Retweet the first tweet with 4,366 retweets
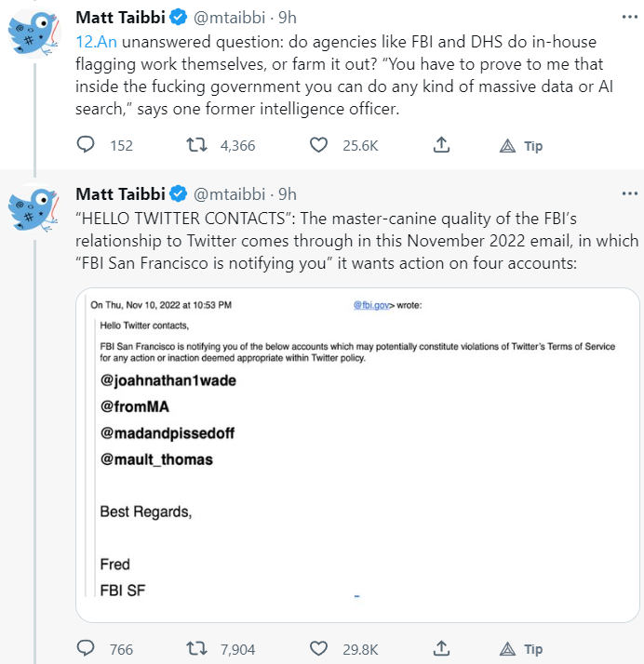 pyautogui.click(x=196, y=145)
